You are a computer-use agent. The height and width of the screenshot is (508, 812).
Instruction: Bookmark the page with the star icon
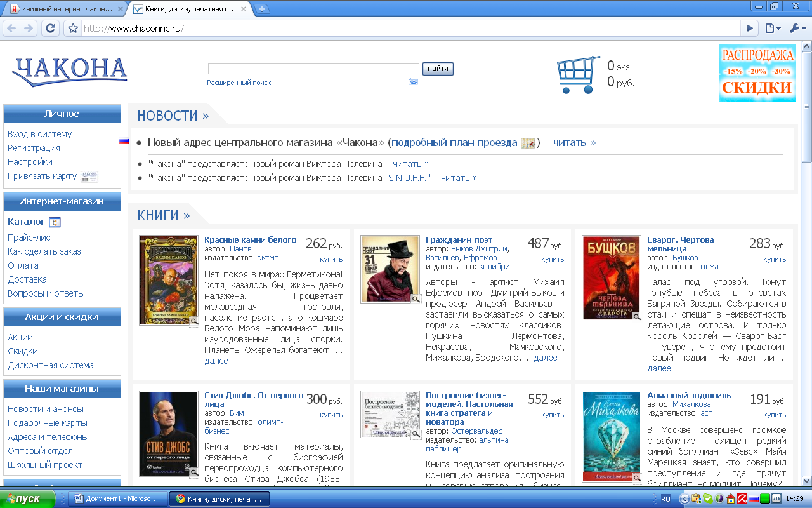73,29
